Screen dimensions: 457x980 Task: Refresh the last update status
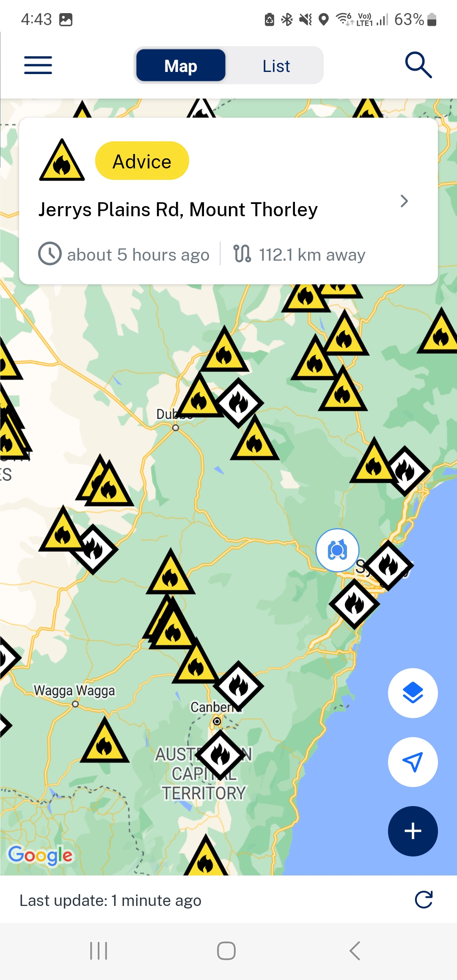coord(424,900)
